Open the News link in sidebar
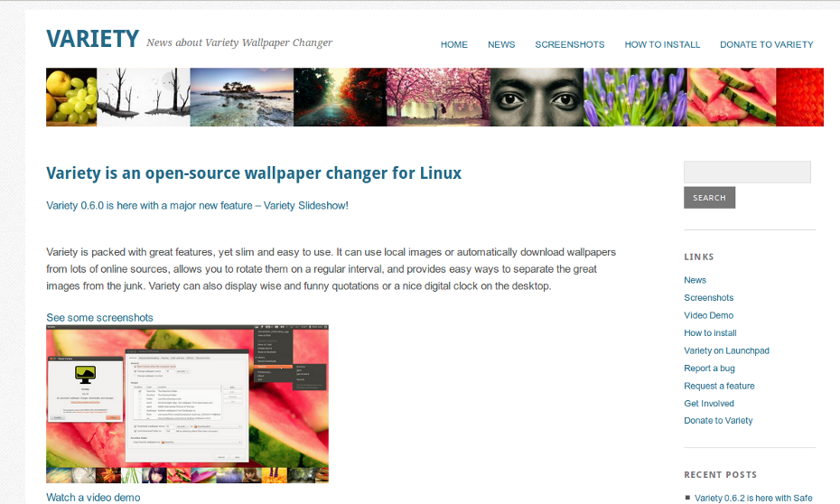 pos(695,280)
